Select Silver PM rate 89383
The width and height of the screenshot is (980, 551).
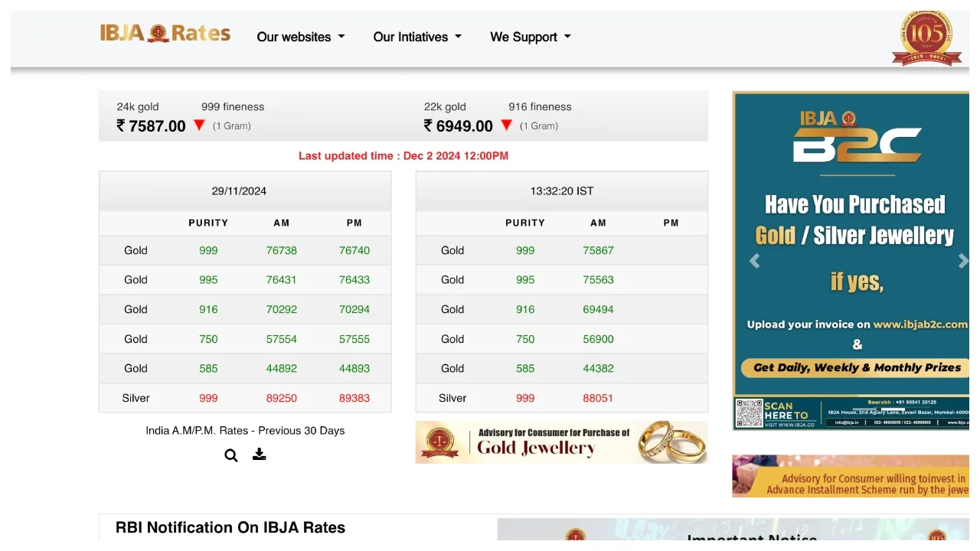[354, 399]
